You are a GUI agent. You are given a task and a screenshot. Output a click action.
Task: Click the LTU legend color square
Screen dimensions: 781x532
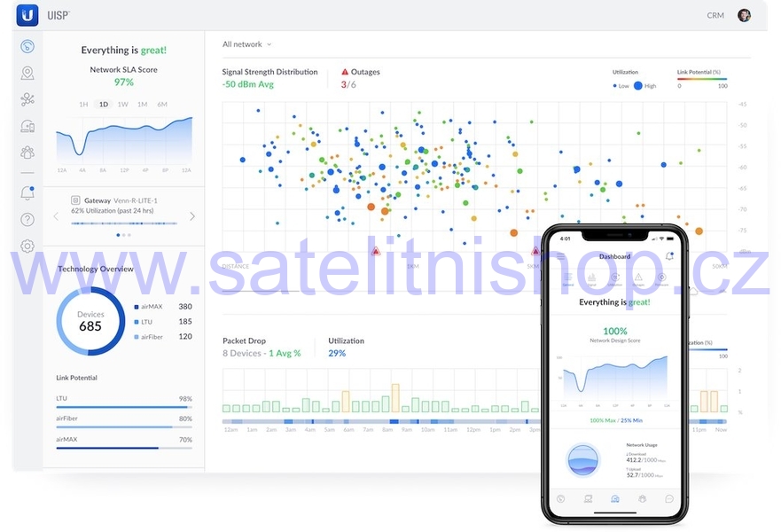point(137,322)
